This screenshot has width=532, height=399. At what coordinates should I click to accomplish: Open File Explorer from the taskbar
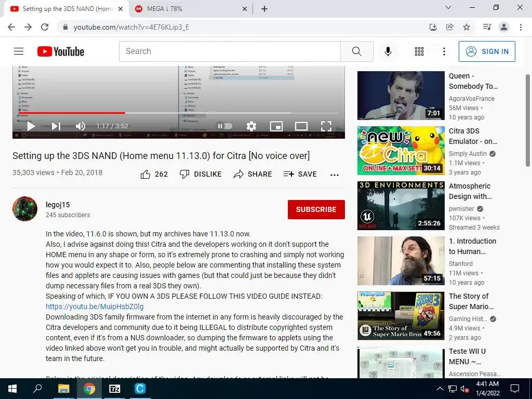pyautogui.click(x=63, y=389)
